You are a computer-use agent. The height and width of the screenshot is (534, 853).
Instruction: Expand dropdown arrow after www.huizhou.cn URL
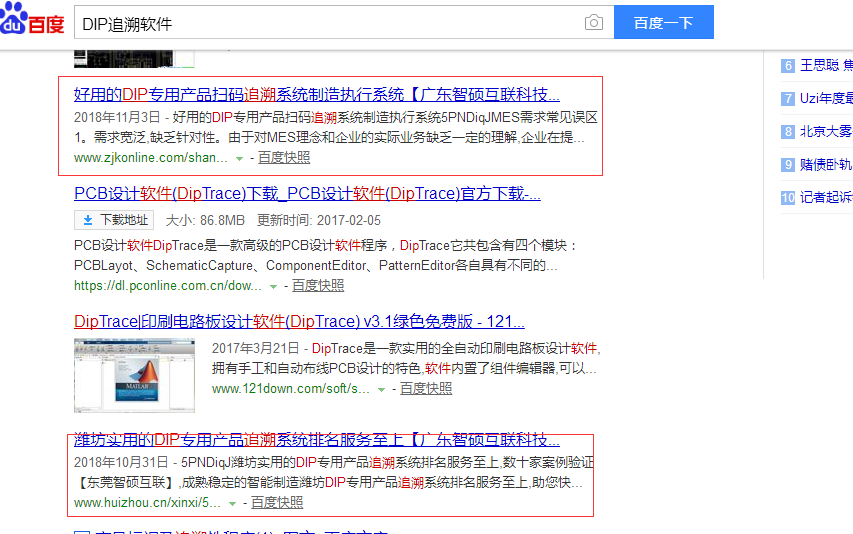click(x=232, y=503)
